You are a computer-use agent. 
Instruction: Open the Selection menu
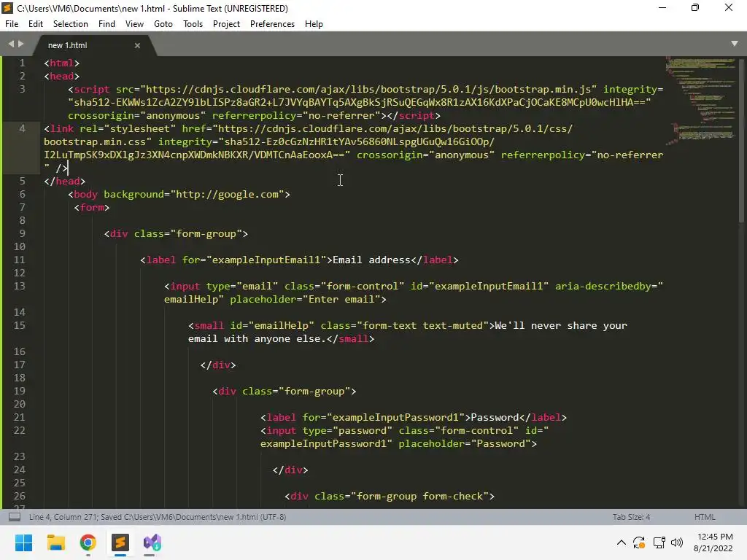pyautogui.click(x=71, y=24)
